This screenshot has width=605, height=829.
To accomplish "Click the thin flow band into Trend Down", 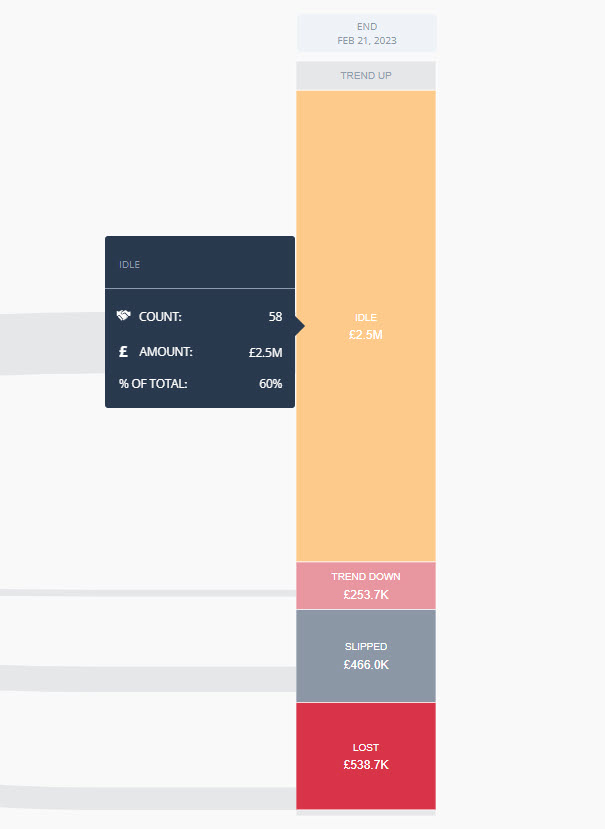I will point(148,593).
